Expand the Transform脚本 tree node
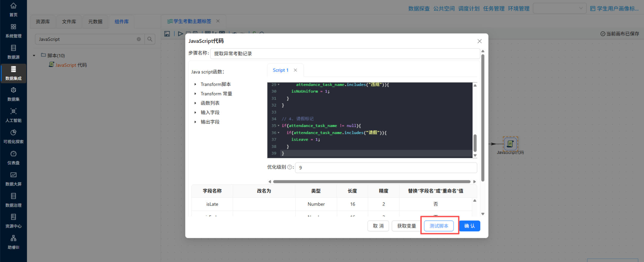644x262 pixels. tap(195, 84)
